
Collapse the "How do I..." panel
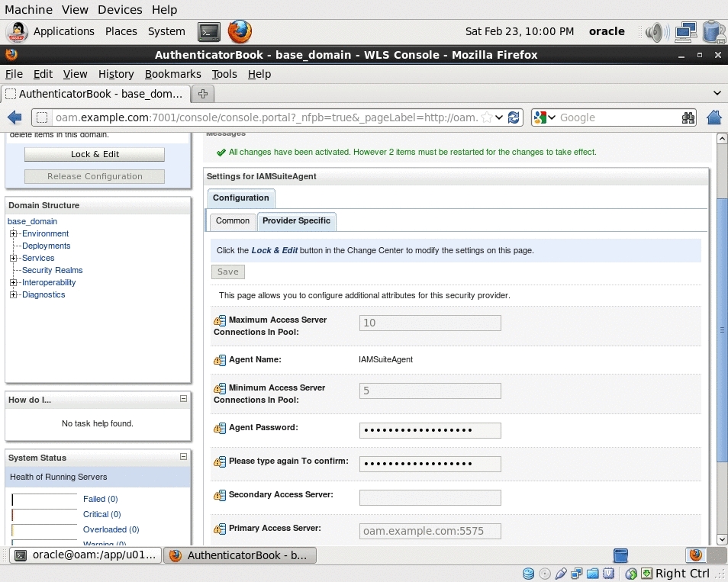183,398
